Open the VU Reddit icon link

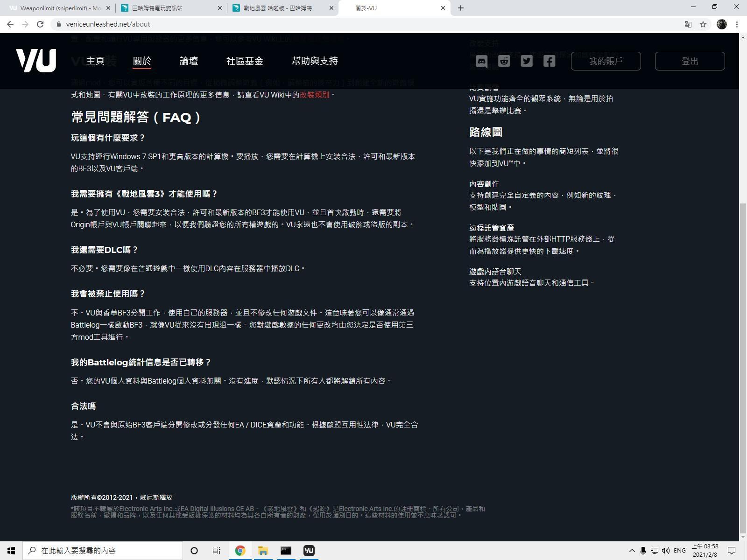[x=504, y=61]
